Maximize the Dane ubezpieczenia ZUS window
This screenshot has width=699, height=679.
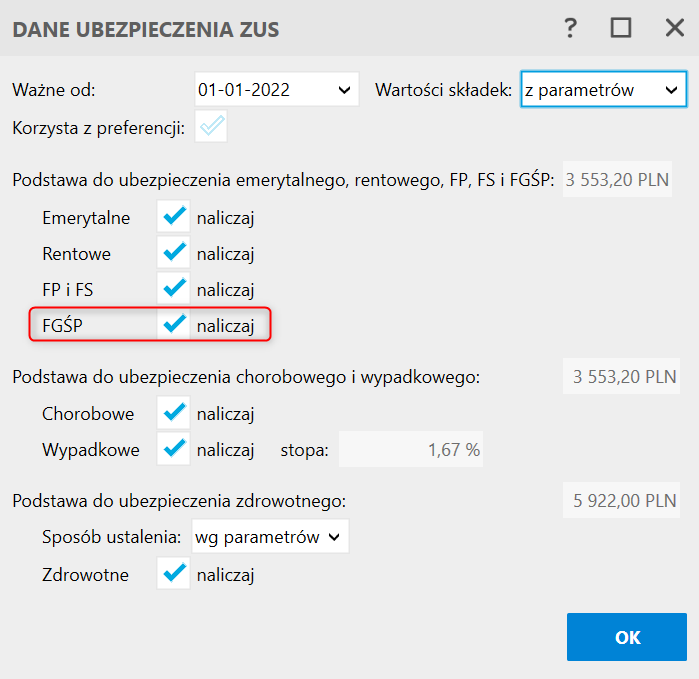(621, 29)
